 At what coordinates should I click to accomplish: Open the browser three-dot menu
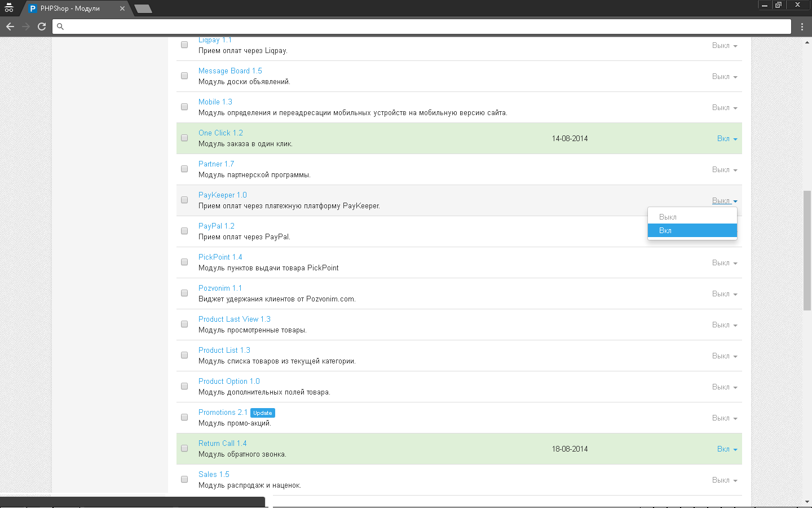(x=802, y=27)
